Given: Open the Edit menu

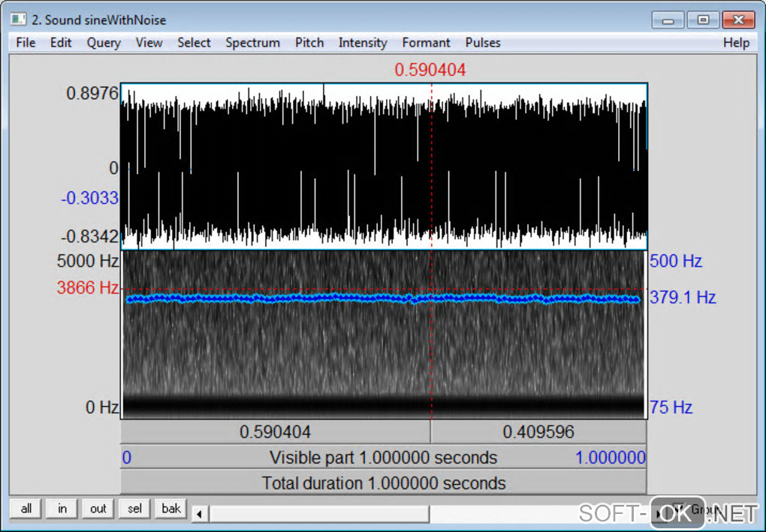Looking at the screenshot, I should (61, 43).
